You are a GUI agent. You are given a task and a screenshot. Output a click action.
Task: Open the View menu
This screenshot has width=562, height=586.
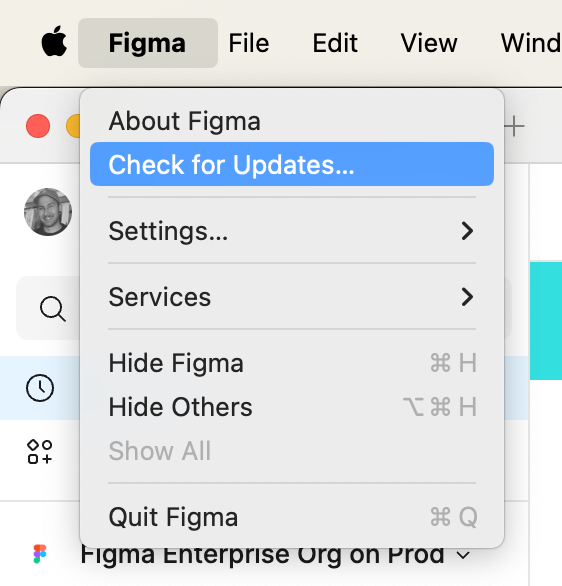429,43
